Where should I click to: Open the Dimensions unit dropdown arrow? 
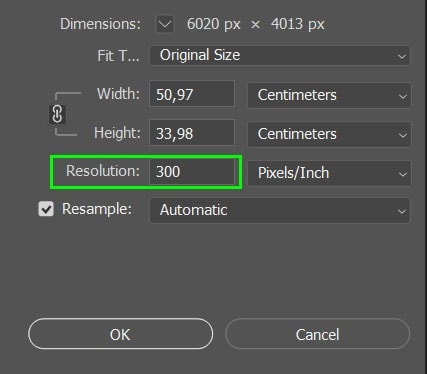tap(165, 24)
